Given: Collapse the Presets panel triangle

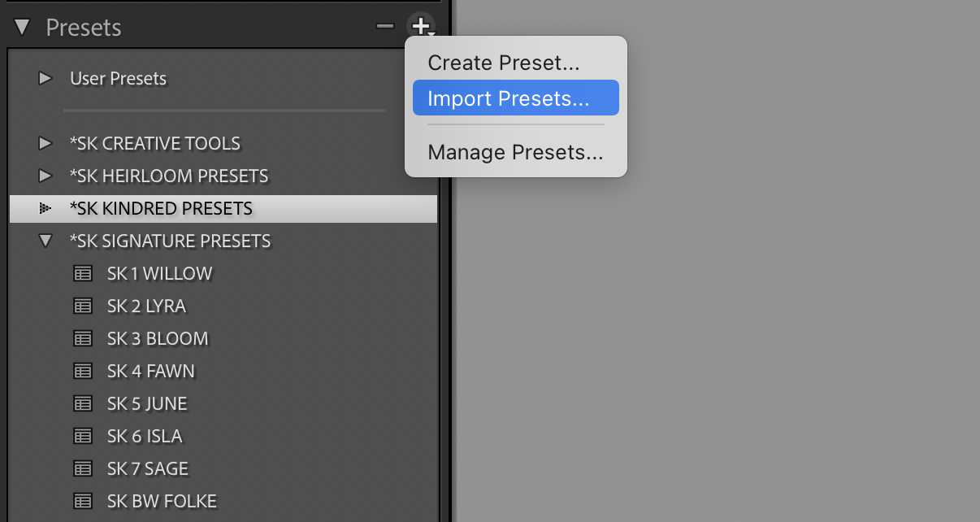Looking at the screenshot, I should click(22, 28).
